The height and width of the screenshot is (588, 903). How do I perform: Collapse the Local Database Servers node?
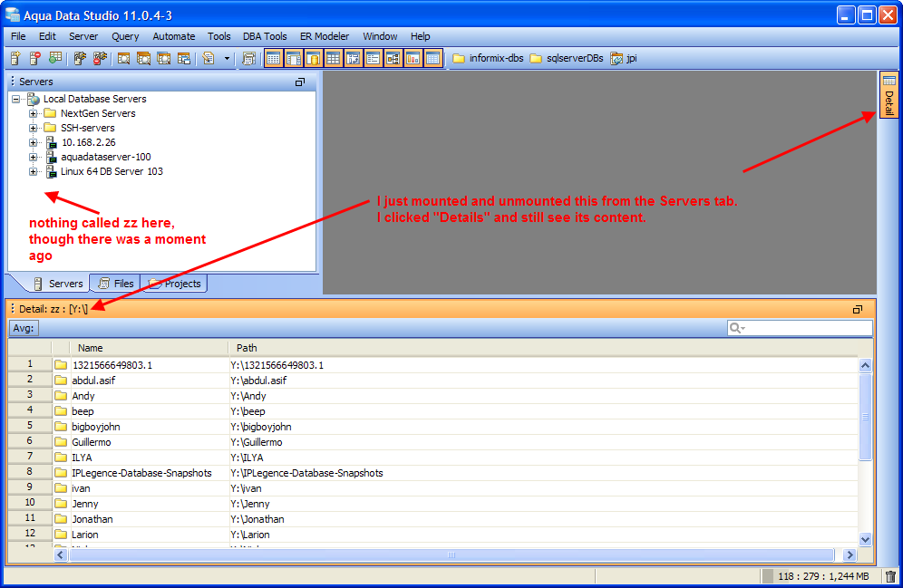tap(15, 99)
